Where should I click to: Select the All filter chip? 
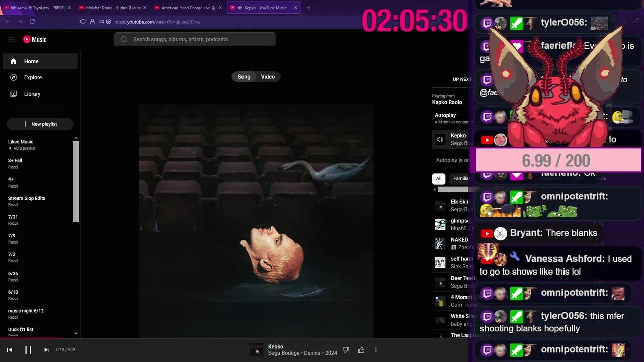439,178
